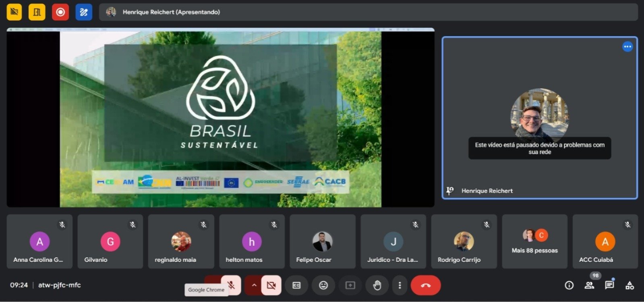Click the muted mic icon on Anna Carolina's tile
Image resolution: width=644 pixels, height=302 pixels.
(62, 225)
